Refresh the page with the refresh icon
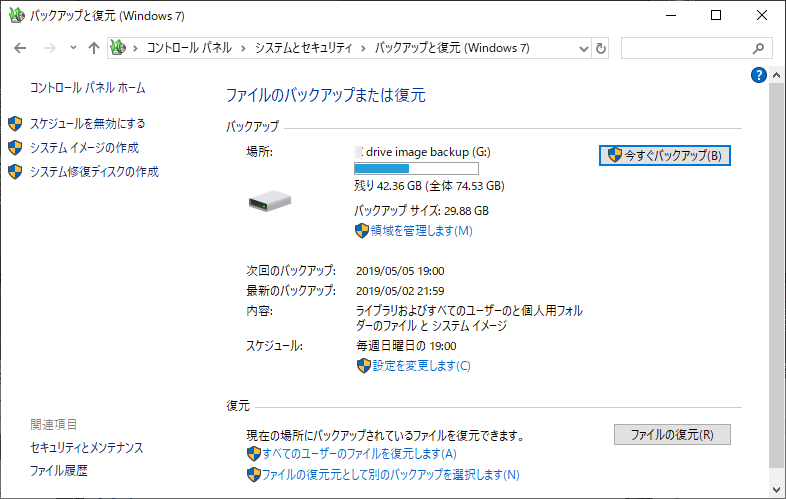The height and width of the screenshot is (499, 786). (601, 49)
